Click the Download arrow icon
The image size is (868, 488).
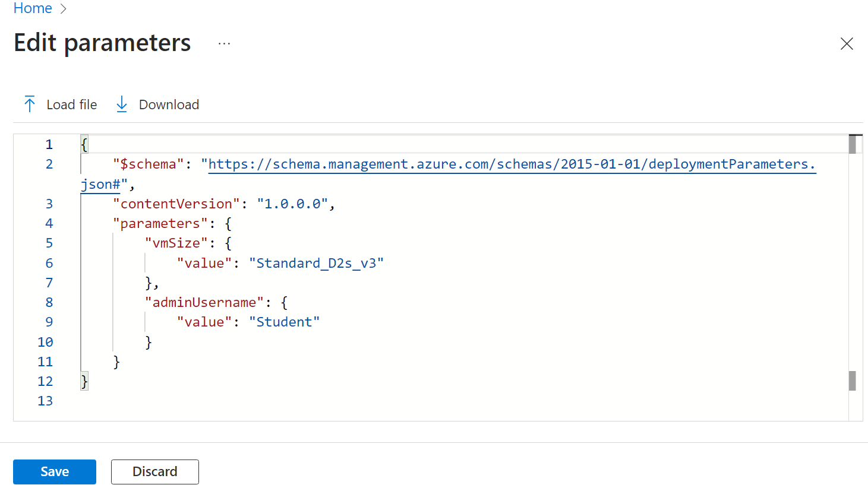122,104
